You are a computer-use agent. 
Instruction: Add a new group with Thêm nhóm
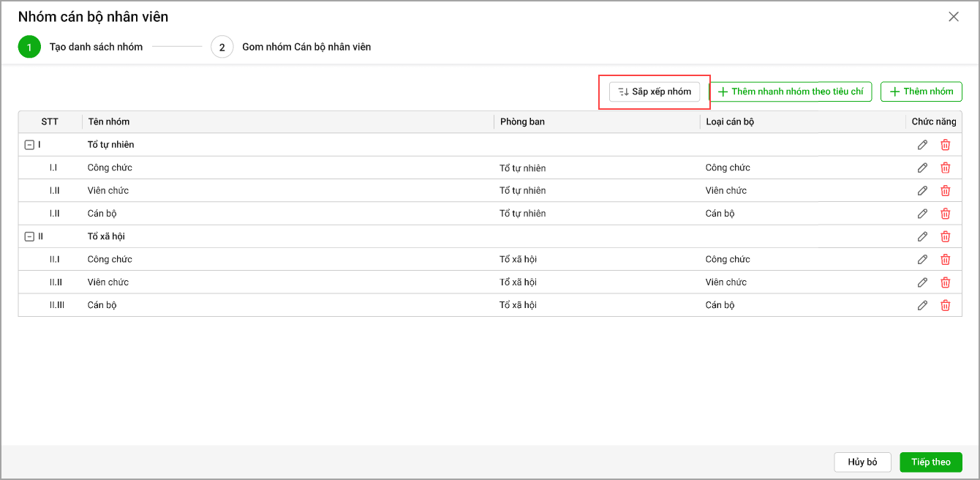(921, 91)
